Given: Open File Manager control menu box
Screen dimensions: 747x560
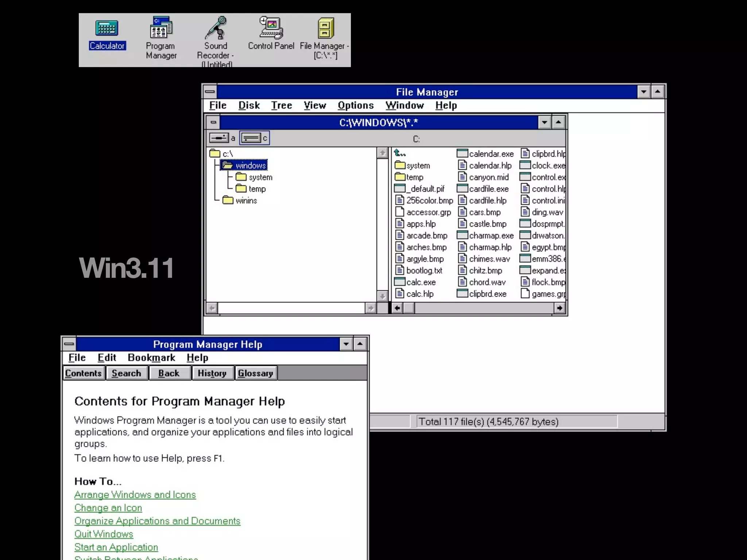Looking at the screenshot, I should 210,92.
